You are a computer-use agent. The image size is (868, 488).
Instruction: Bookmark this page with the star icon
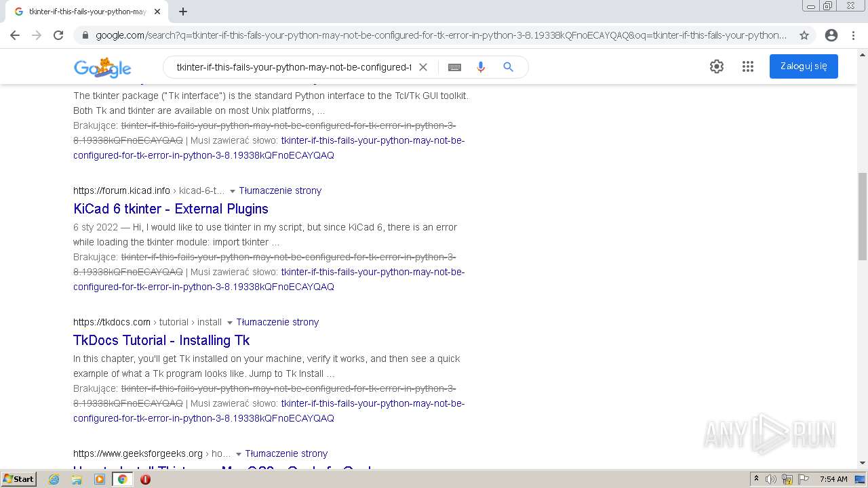804,35
